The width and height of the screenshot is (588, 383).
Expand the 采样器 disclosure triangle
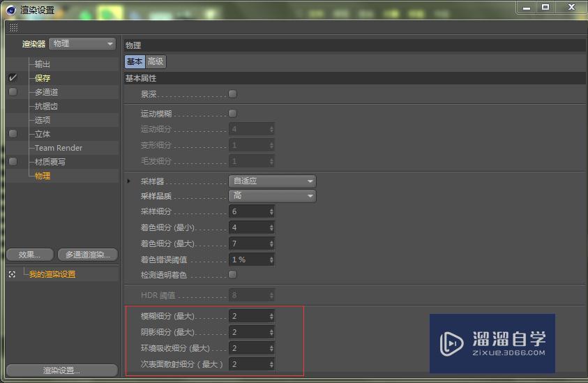coord(128,181)
